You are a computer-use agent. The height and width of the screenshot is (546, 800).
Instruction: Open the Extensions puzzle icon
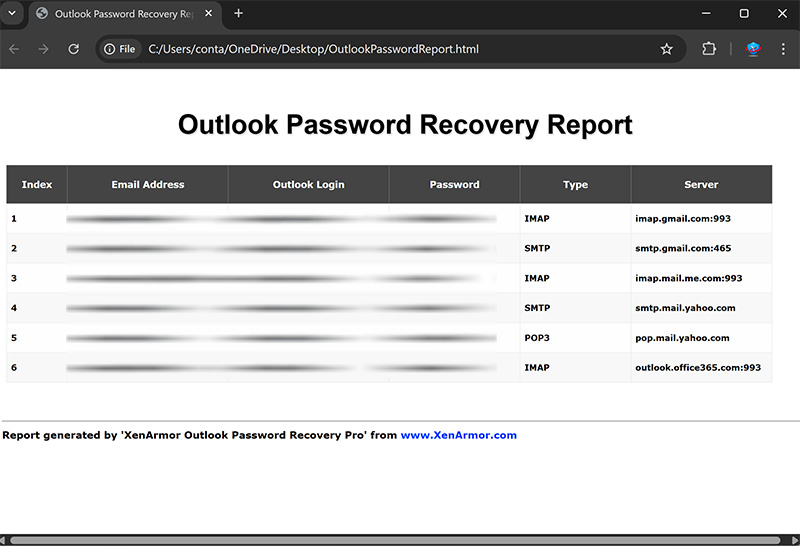pos(709,49)
